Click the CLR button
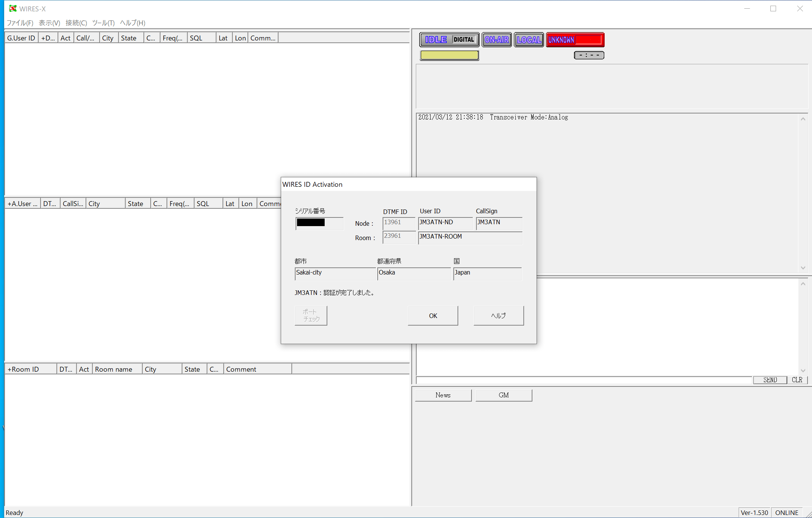812x518 pixels. tap(797, 380)
